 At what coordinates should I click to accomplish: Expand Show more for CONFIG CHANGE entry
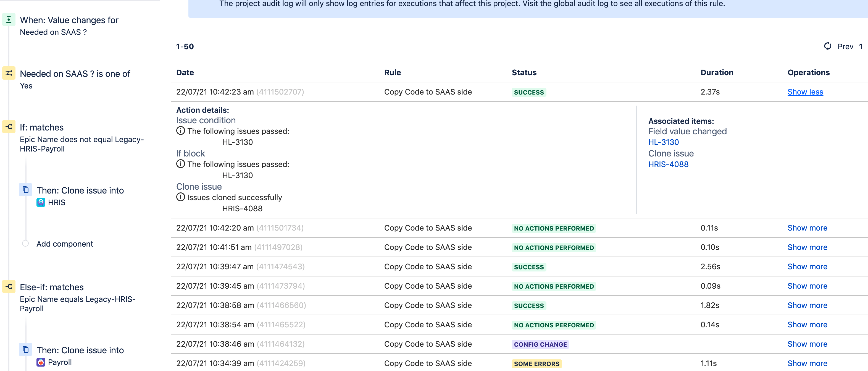(807, 344)
